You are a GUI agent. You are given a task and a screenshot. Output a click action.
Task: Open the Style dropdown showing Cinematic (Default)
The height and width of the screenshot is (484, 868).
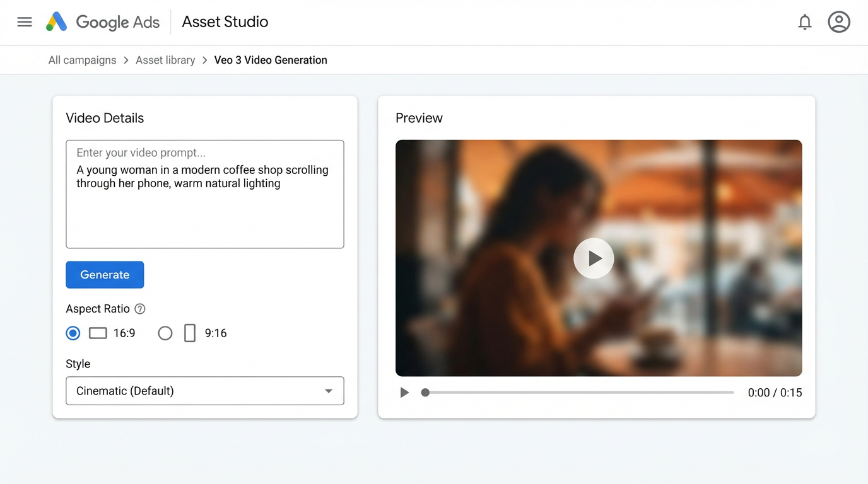204,391
